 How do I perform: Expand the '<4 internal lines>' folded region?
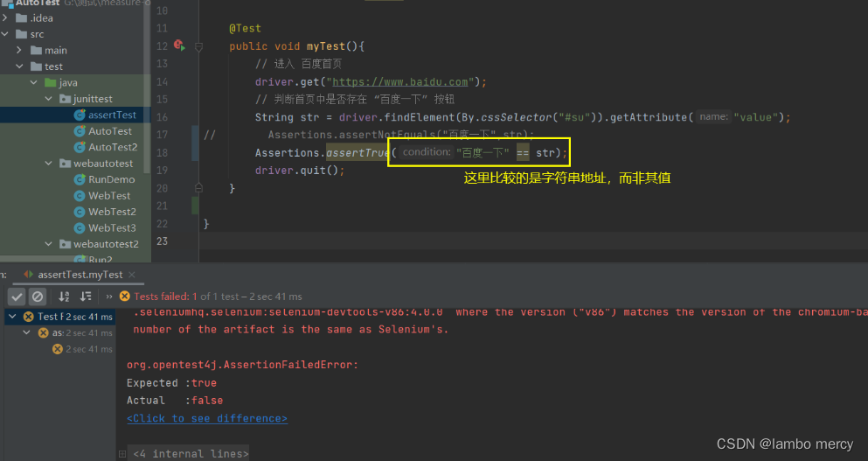[191, 453]
